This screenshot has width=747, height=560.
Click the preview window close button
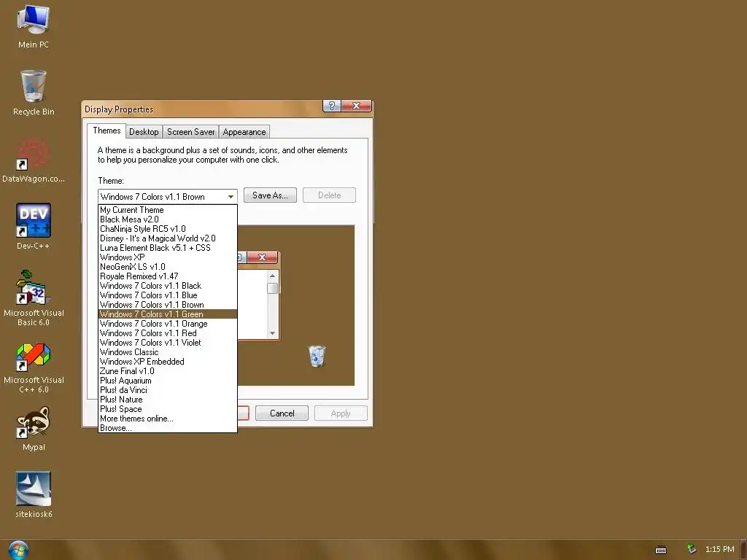262,257
